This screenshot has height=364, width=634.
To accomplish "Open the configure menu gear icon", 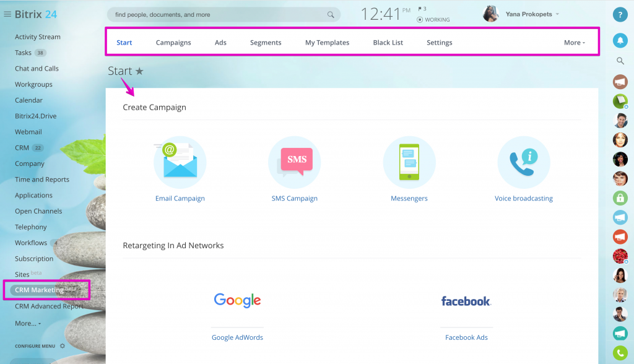I will pyautogui.click(x=63, y=346).
